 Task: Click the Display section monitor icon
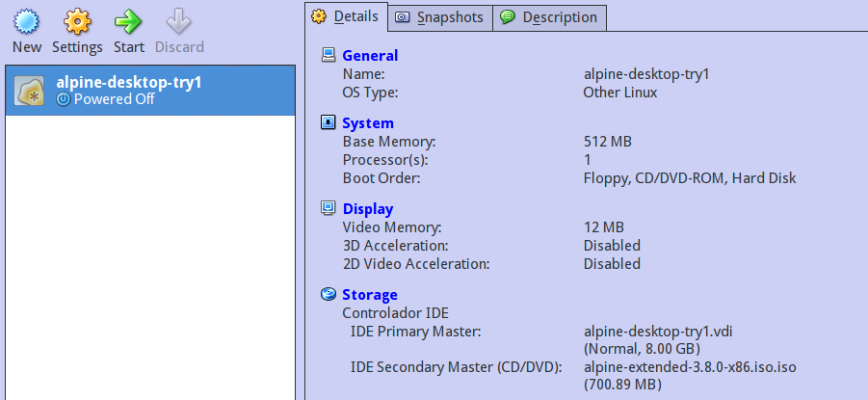pyautogui.click(x=329, y=208)
